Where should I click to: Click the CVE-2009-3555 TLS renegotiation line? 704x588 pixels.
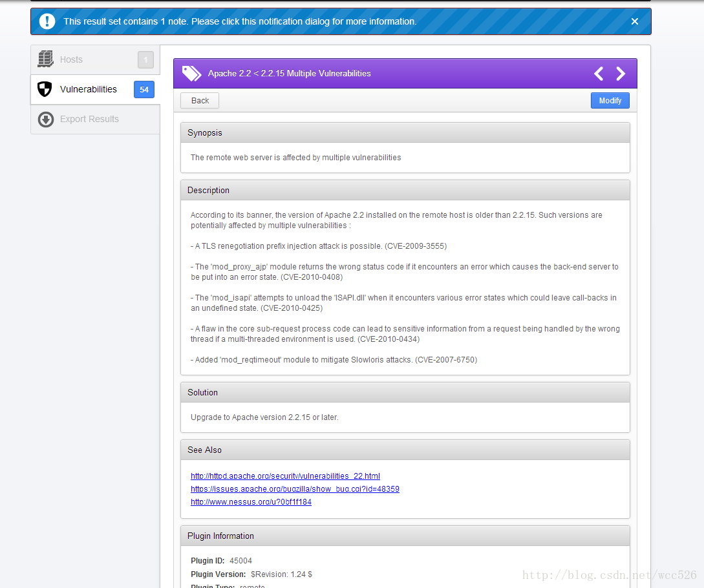(319, 246)
